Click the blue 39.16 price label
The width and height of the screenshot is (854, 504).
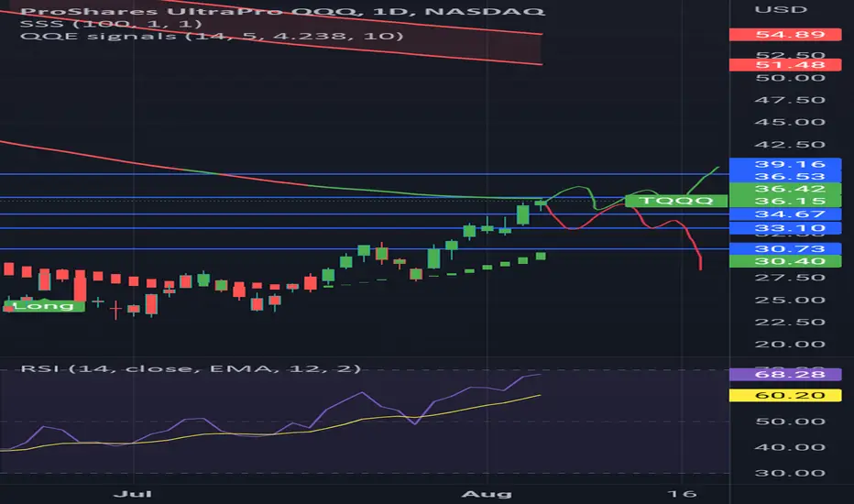pyautogui.click(x=785, y=164)
